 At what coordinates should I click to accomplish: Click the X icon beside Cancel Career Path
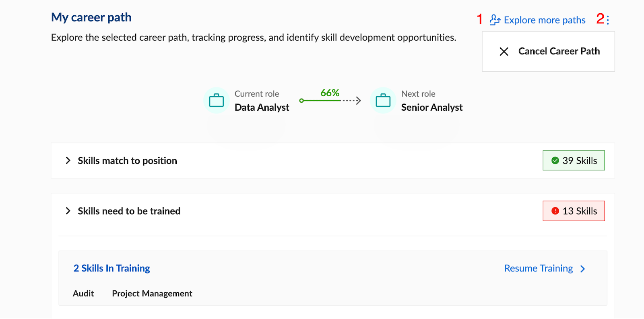coord(504,52)
